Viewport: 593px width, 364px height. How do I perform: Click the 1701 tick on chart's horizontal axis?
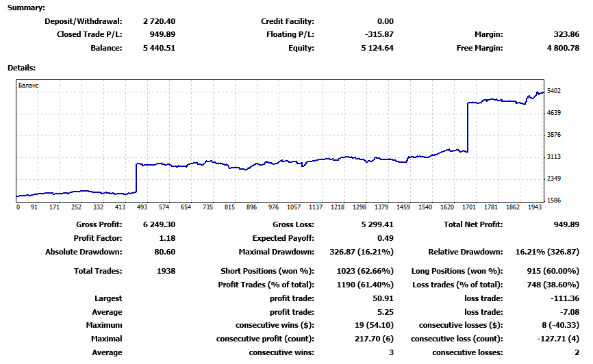tap(470, 207)
